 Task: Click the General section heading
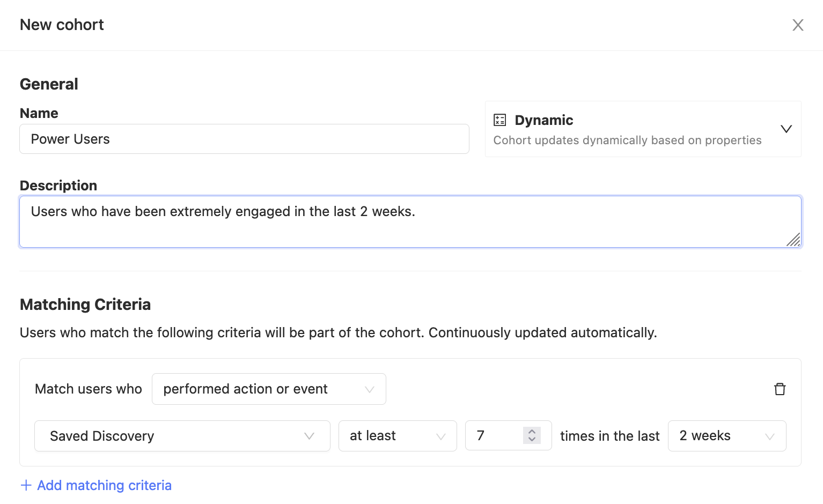coord(49,84)
